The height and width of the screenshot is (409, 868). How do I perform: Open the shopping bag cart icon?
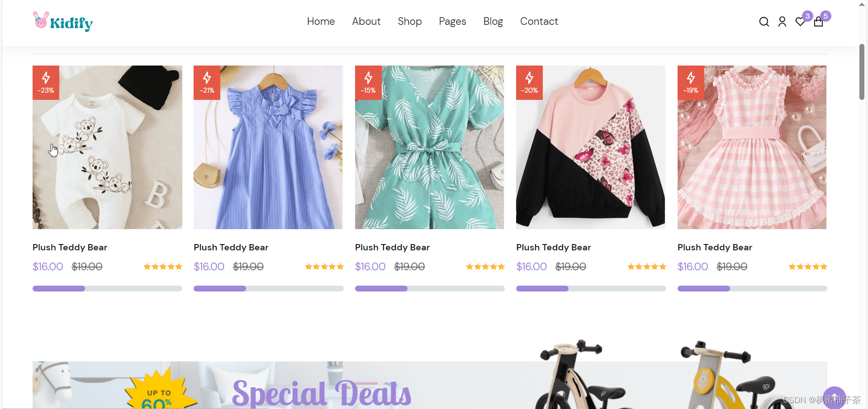point(818,22)
